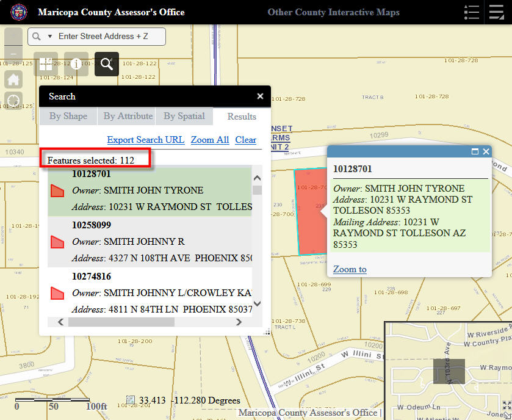The width and height of the screenshot is (512, 420).
Task: Click results list scroll up arrow
Action: point(258,178)
